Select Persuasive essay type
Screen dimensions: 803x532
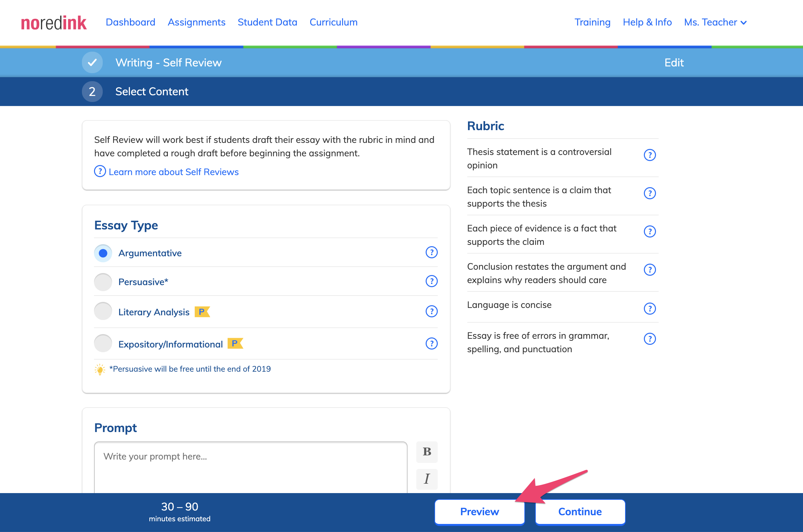(103, 282)
